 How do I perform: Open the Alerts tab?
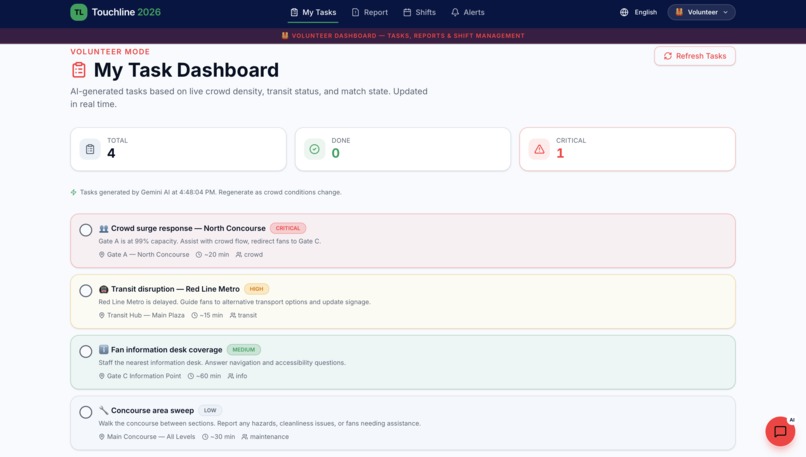click(x=468, y=12)
